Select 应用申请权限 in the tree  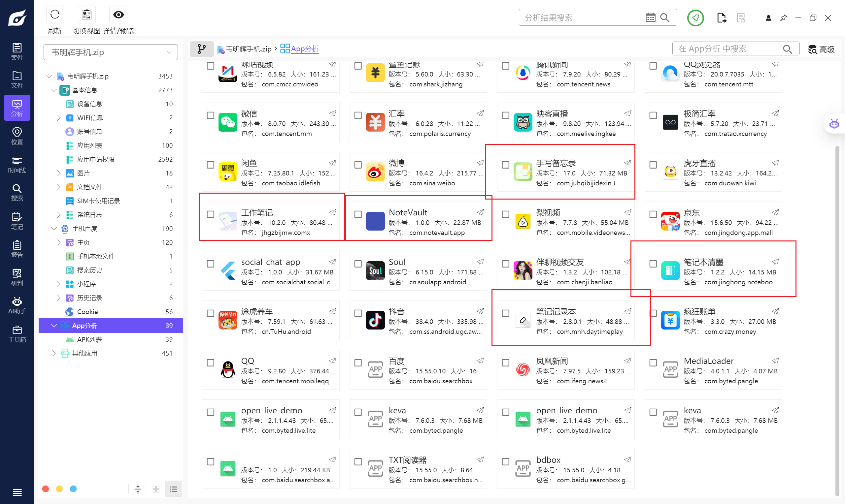[x=111, y=159]
